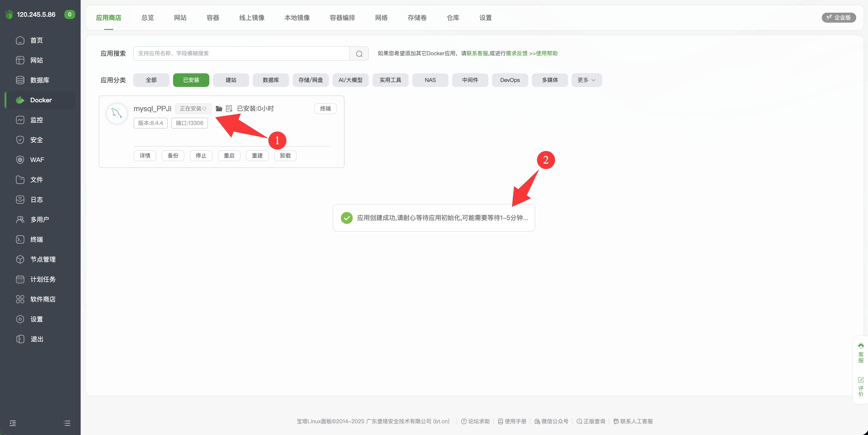Open the mysql_PPJi folder icon
Viewport: 868px width, 435px height.
tap(219, 108)
